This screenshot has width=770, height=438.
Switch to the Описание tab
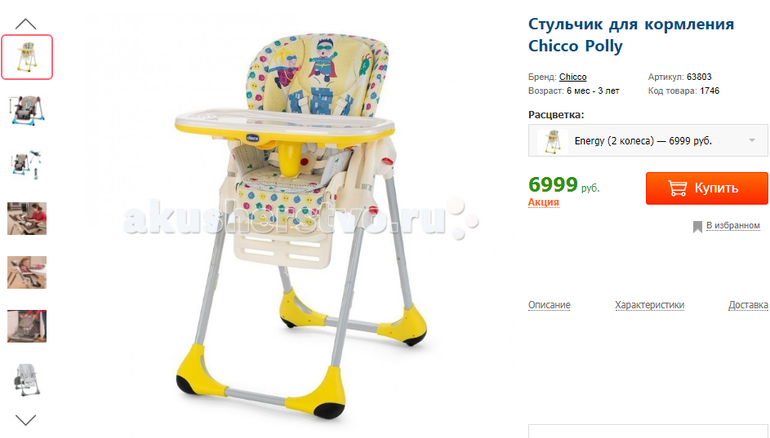pos(549,305)
